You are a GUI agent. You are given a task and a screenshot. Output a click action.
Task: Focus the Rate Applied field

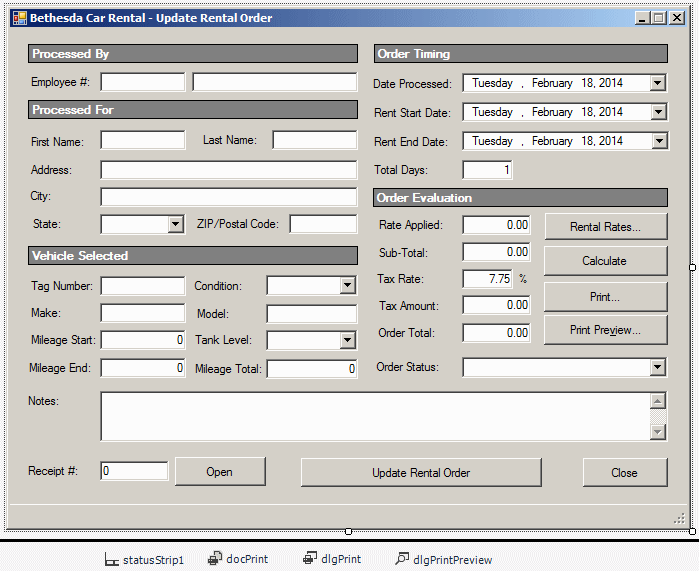coord(496,225)
